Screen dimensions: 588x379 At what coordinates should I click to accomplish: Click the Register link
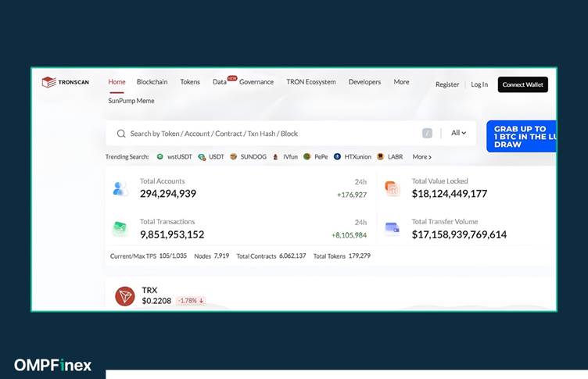[x=447, y=84]
